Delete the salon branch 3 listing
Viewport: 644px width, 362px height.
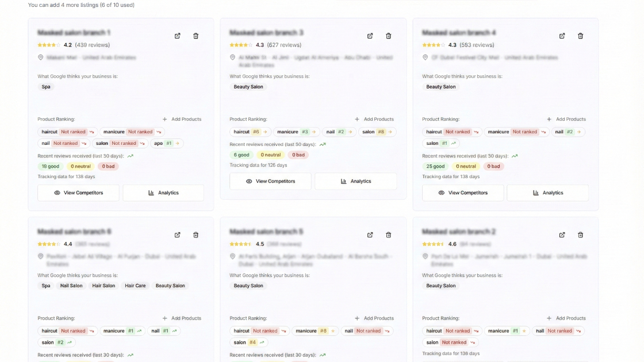pos(388,36)
